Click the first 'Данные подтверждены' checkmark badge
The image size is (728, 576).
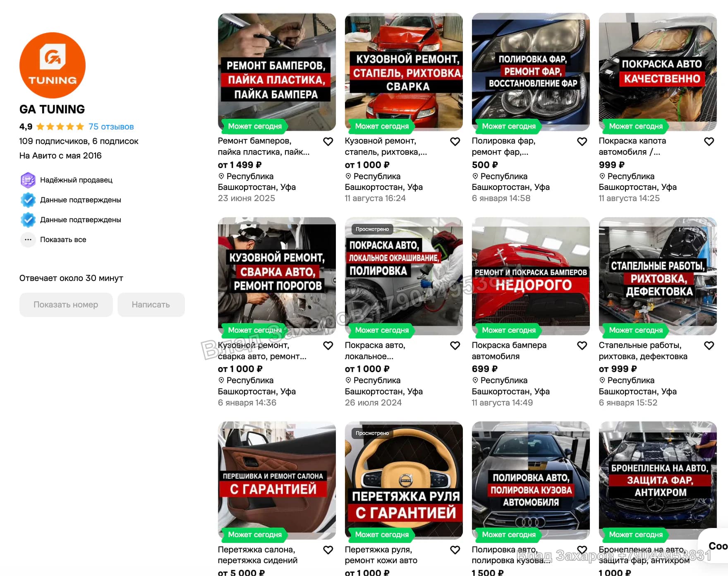[28, 200]
